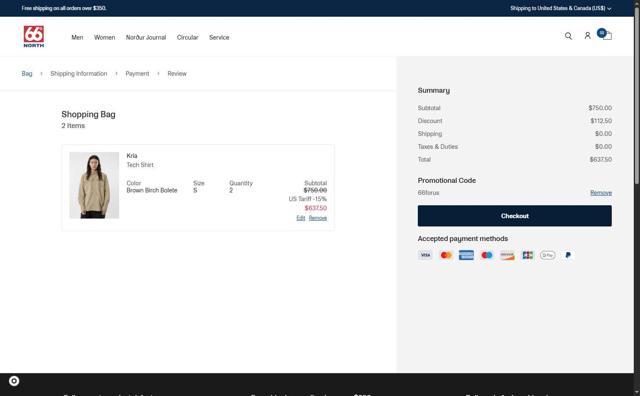
Task: Go to Shipping Information breadcrumb step
Action: tap(79, 73)
